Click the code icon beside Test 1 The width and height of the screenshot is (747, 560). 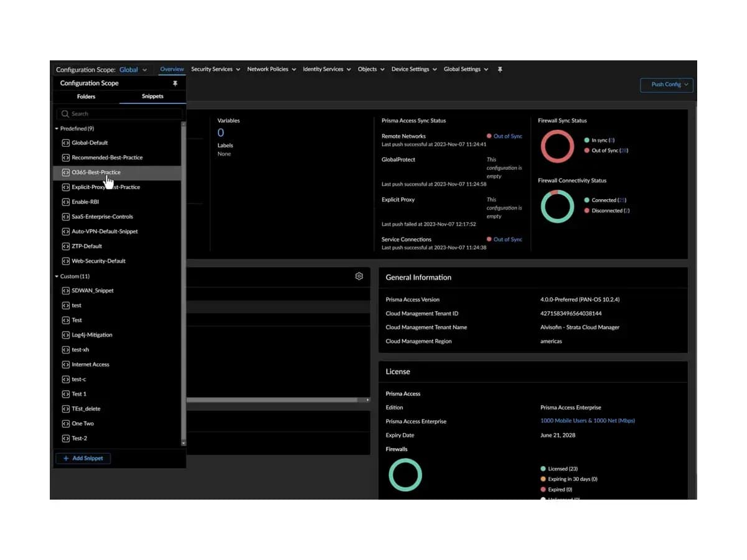(x=65, y=394)
